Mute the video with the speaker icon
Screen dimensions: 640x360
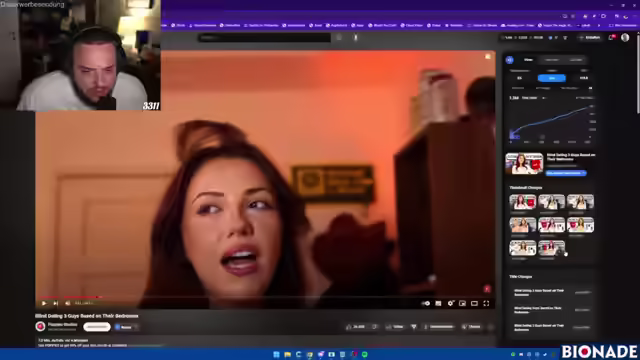[x=68, y=303]
